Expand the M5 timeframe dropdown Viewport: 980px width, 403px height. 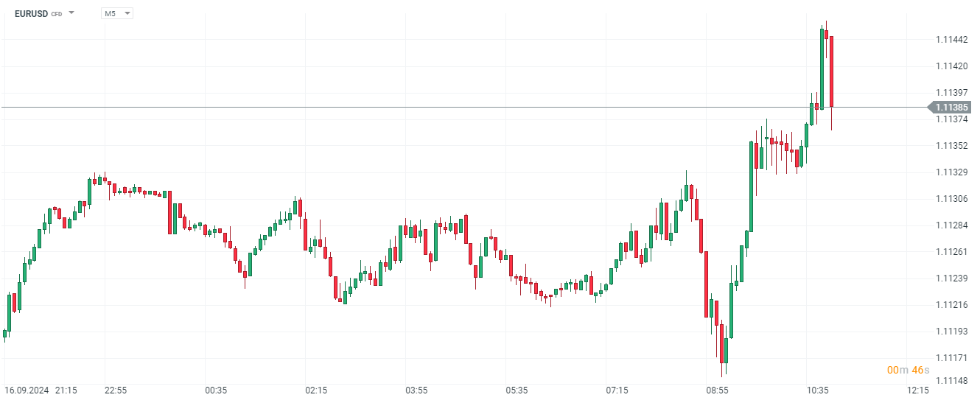(x=127, y=13)
